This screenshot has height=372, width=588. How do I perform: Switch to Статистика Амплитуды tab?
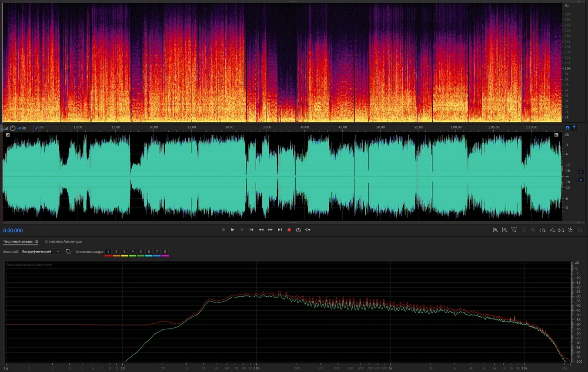[x=63, y=241]
